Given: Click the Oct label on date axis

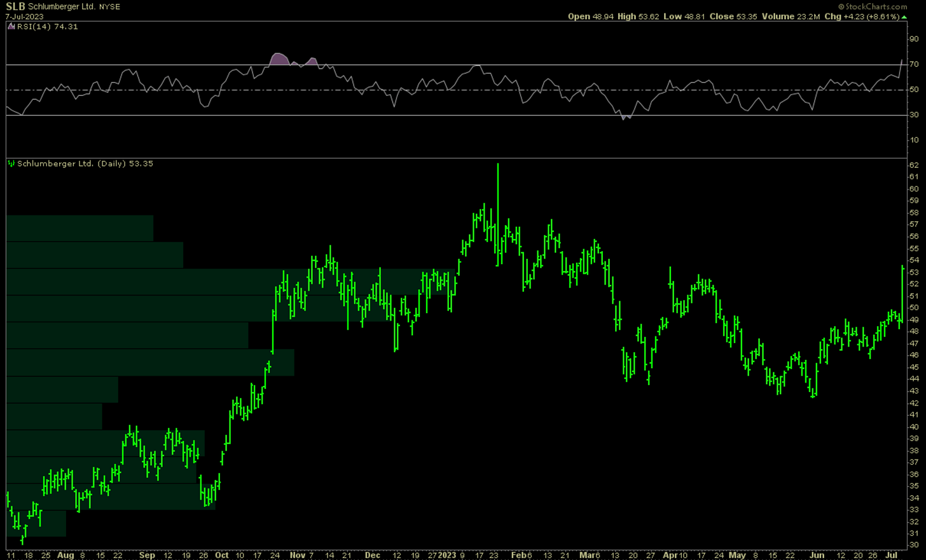Looking at the screenshot, I should coord(222,556).
